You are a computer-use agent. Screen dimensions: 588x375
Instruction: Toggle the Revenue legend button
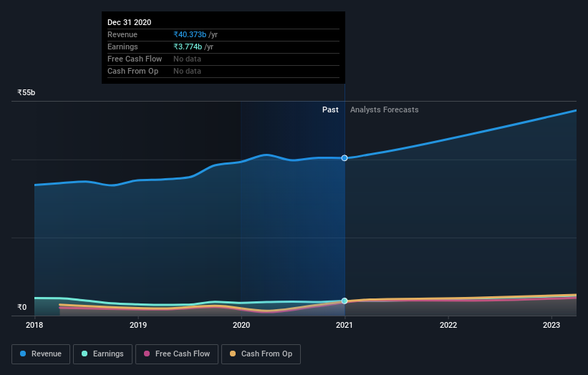pyautogui.click(x=41, y=354)
